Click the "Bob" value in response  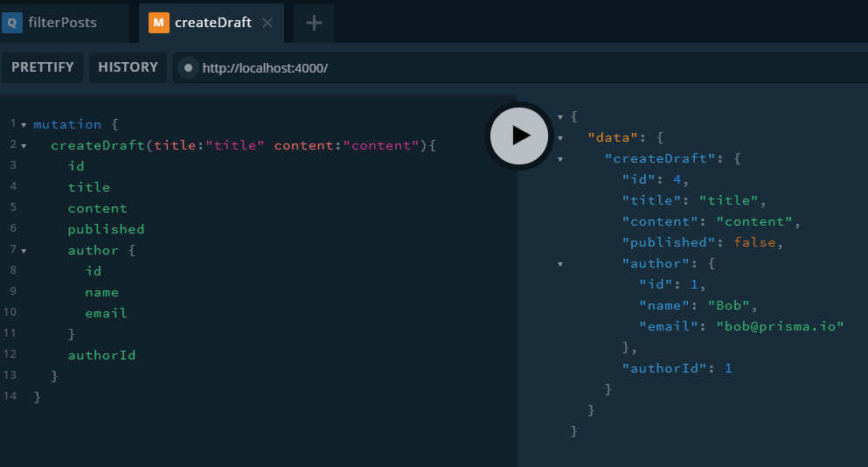(728, 305)
